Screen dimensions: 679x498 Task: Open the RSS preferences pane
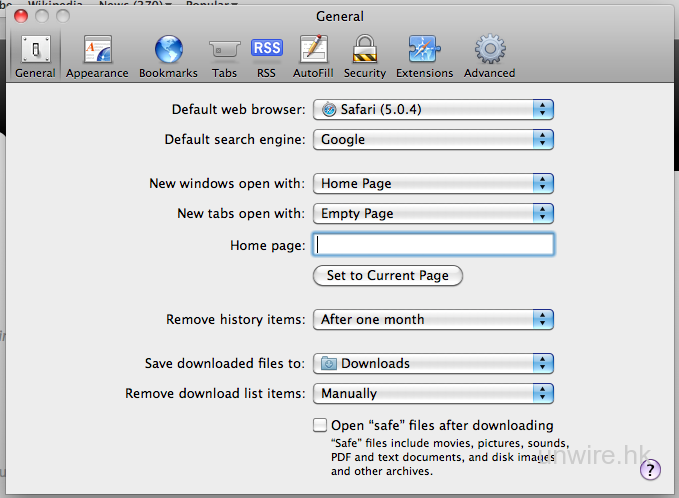(266, 55)
